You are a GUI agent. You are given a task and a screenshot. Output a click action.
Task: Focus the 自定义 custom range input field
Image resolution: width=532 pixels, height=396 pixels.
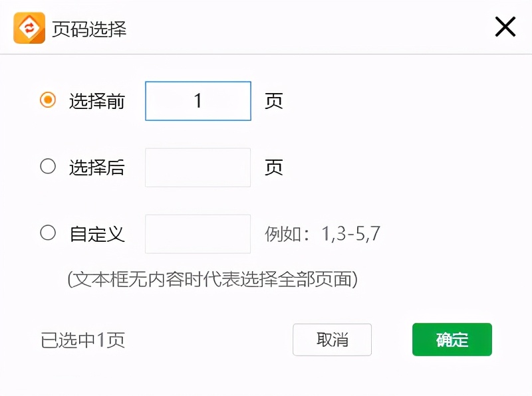coord(198,233)
